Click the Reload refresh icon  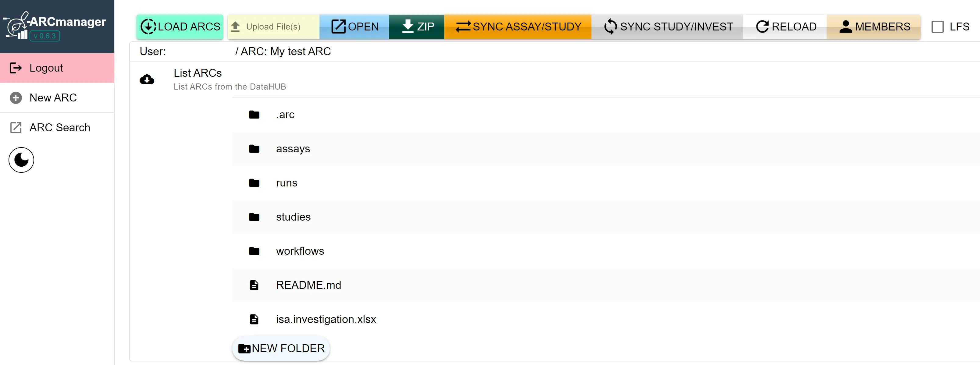pos(762,27)
